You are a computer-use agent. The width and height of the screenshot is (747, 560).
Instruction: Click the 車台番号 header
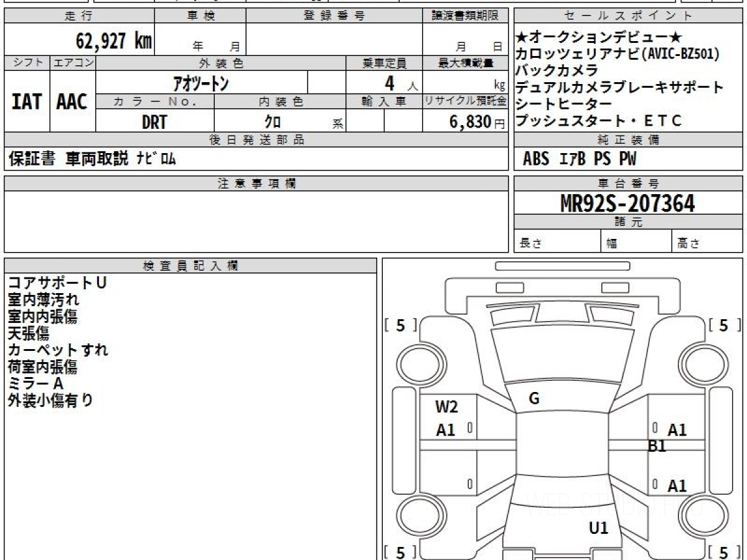628,184
